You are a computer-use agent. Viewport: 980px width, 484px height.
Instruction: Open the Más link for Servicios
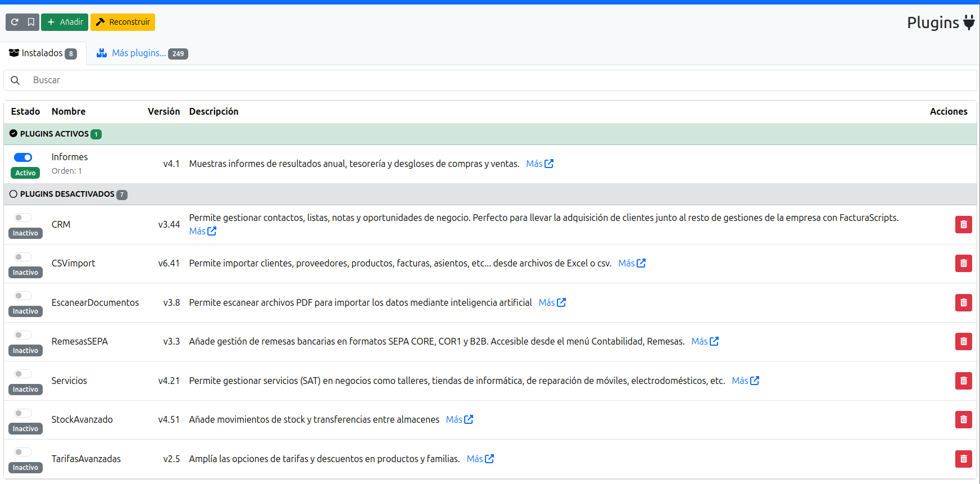click(x=745, y=381)
